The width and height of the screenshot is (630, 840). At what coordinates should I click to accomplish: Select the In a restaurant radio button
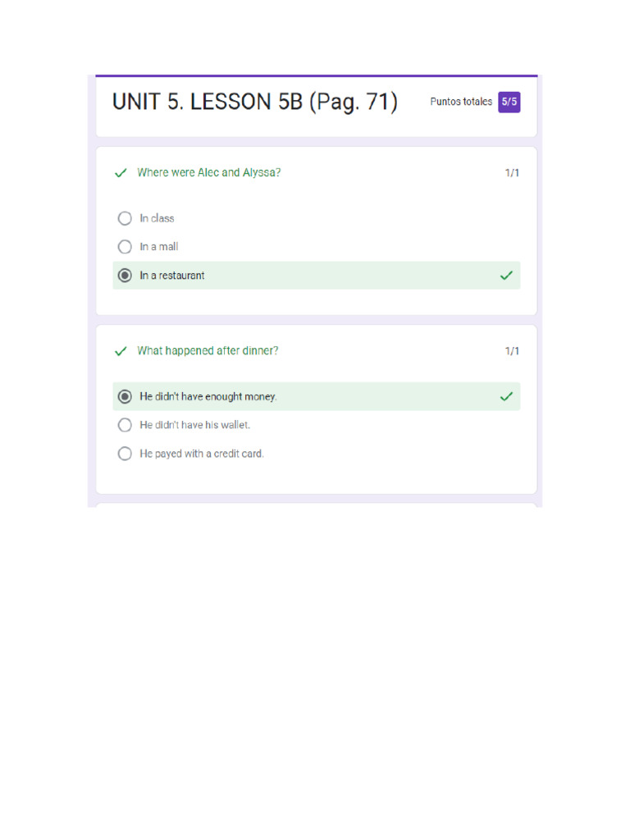(125, 276)
